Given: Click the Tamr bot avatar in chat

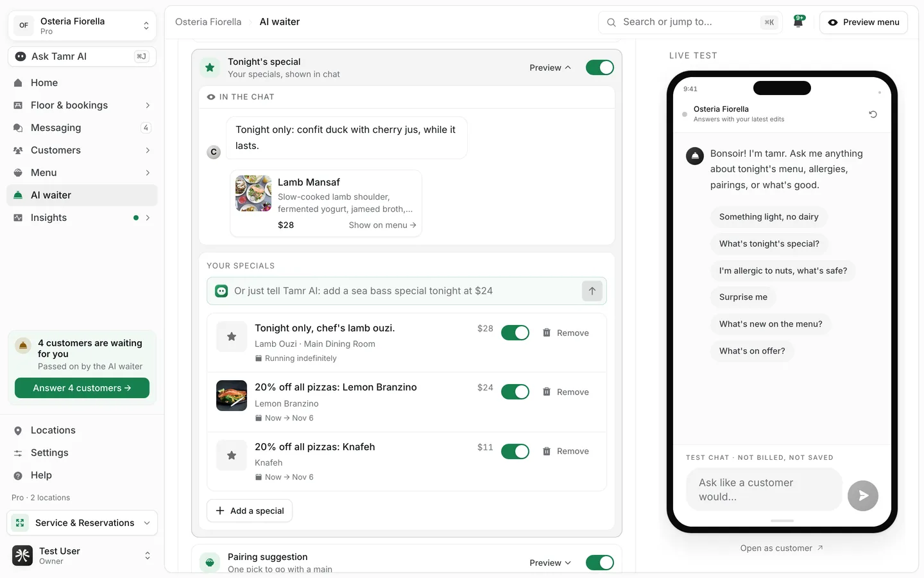Looking at the screenshot, I should click(x=695, y=156).
